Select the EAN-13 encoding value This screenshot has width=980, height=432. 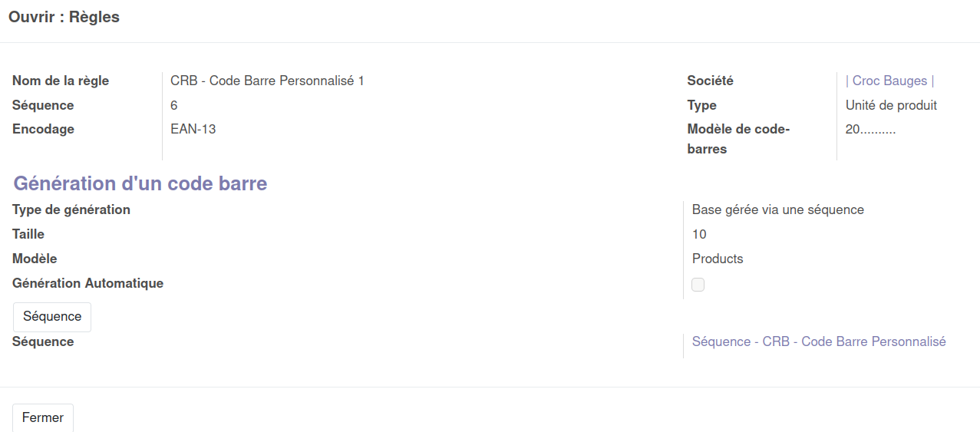[193, 129]
